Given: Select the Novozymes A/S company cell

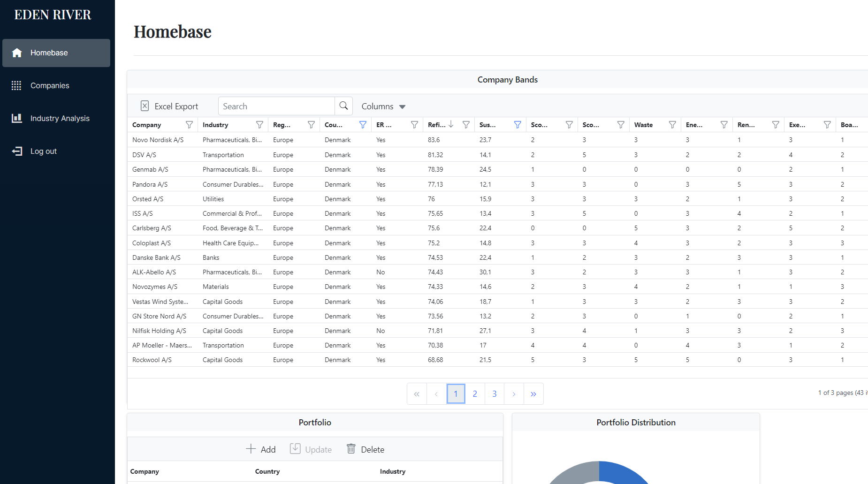Looking at the screenshot, I should pos(163,287).
